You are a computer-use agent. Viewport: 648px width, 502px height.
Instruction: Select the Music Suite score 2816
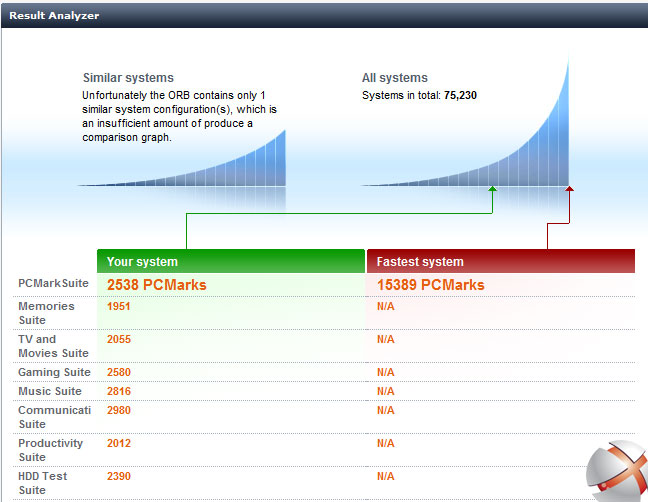(119, 391)
